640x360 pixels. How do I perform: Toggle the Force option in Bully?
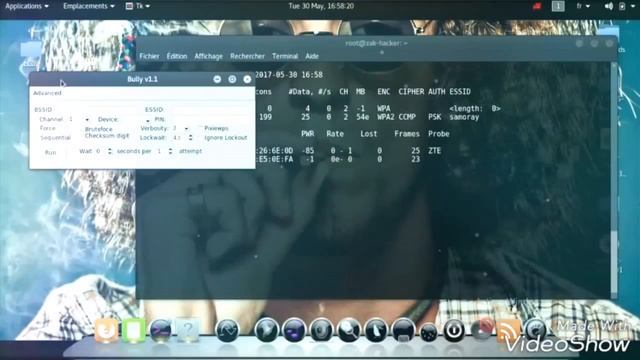point(47,128)
